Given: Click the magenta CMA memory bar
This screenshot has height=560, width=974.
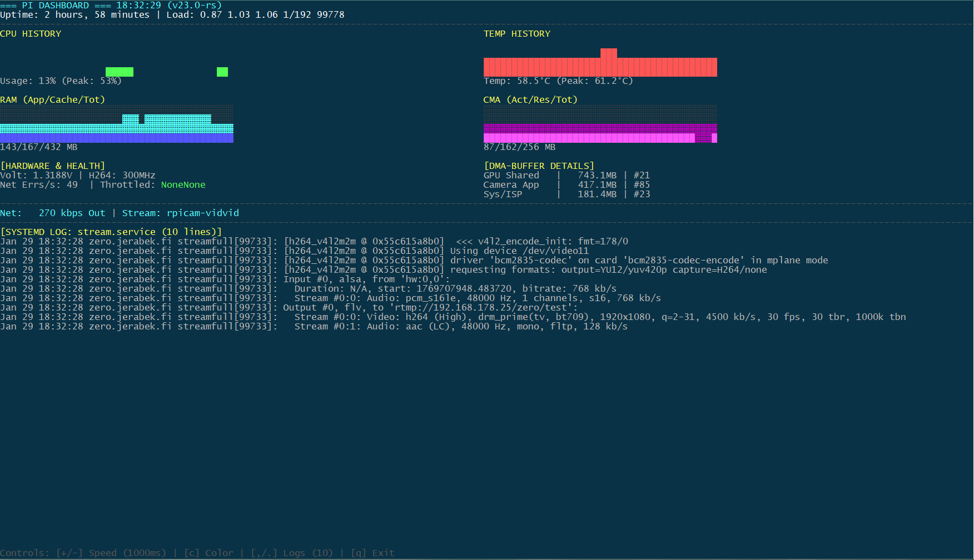Looking at the screenshot, I should tap(589, 138).
